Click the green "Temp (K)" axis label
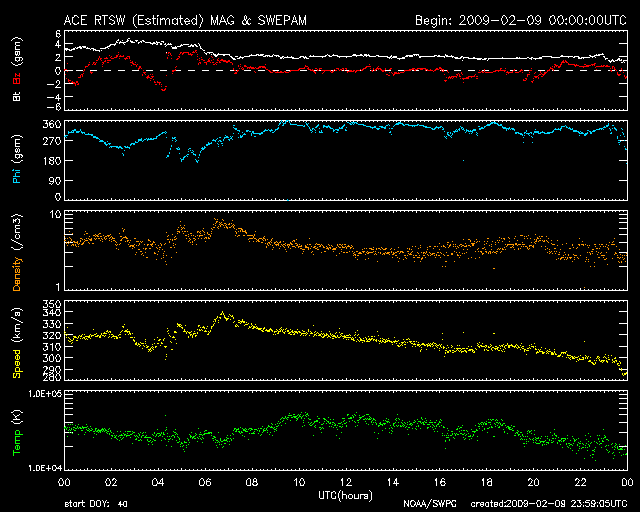Screen dimensions: 640x512 coord(17,432)
